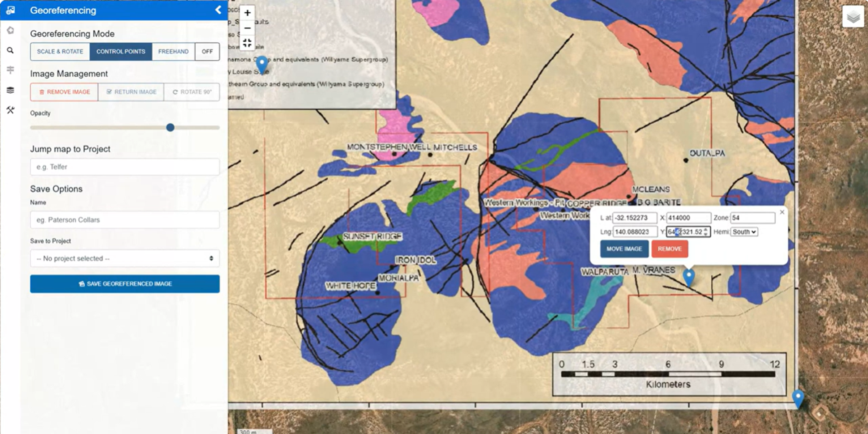Open the search tool in the sidebar
868x434 pixels.
click(x=10, y=50)
